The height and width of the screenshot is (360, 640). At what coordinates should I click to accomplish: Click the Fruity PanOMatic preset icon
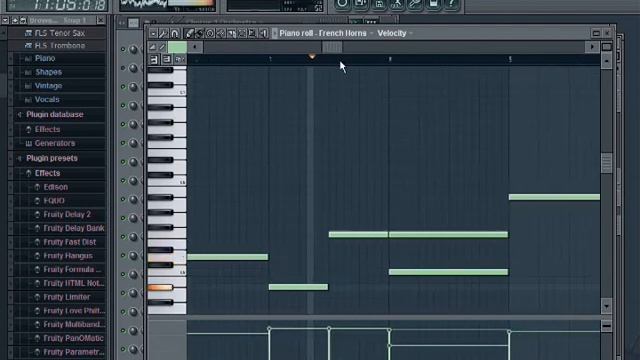[37, 338]
